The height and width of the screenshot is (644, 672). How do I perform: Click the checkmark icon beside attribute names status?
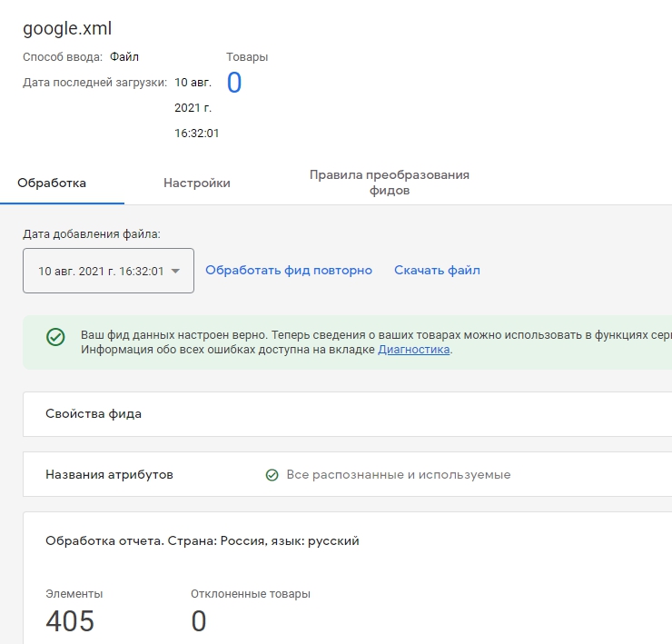pos(272,475)
